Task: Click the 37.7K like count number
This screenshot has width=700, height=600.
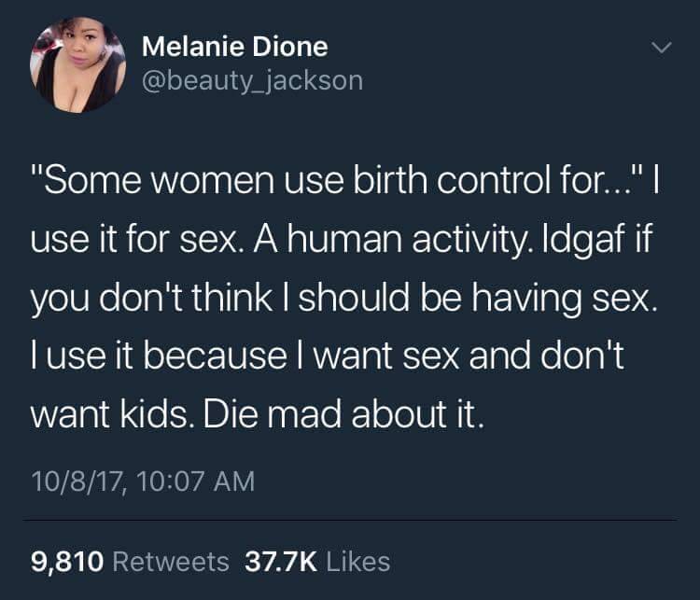Action: click(x=281, y=561)
